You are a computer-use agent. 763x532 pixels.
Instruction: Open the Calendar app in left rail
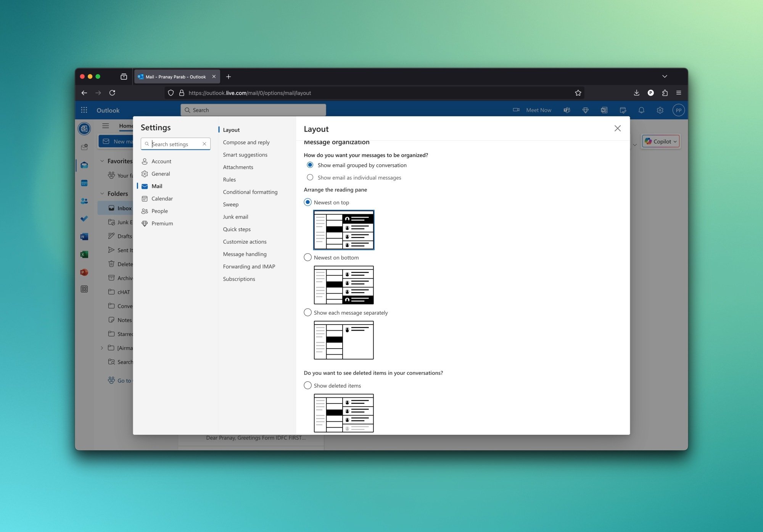pos(84,183)
